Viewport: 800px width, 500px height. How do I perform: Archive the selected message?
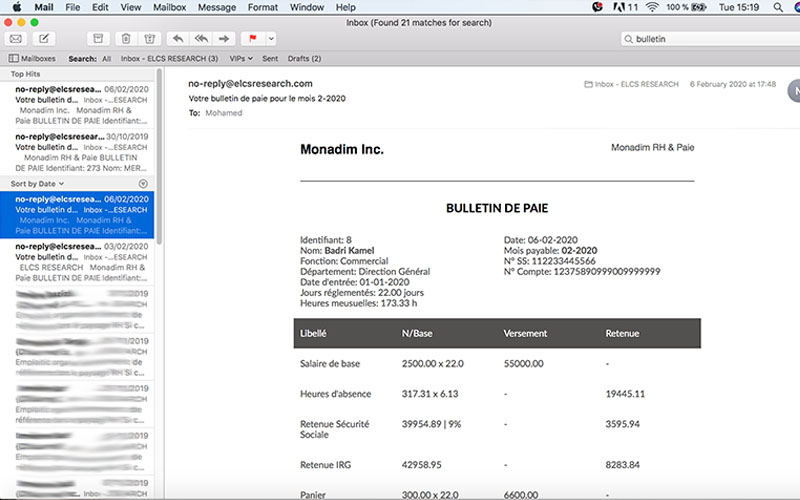pos(97,39)
